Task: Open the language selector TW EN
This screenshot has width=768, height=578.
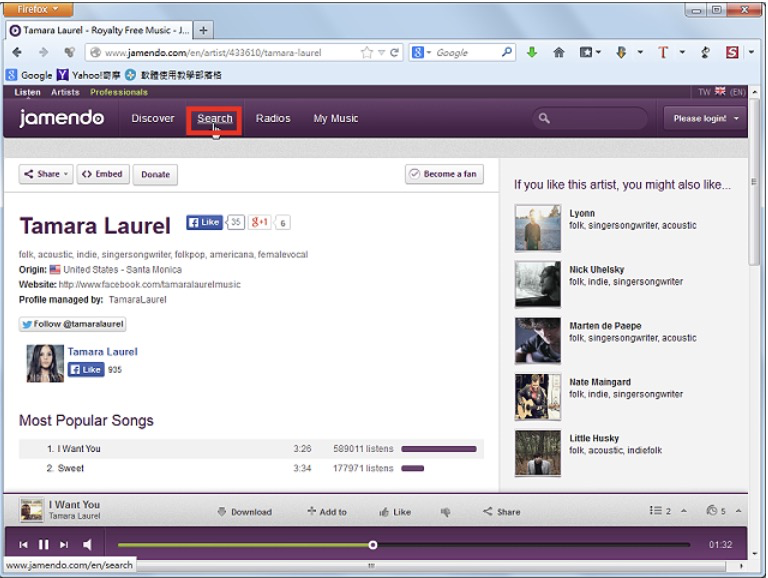Action: [721, 92]
